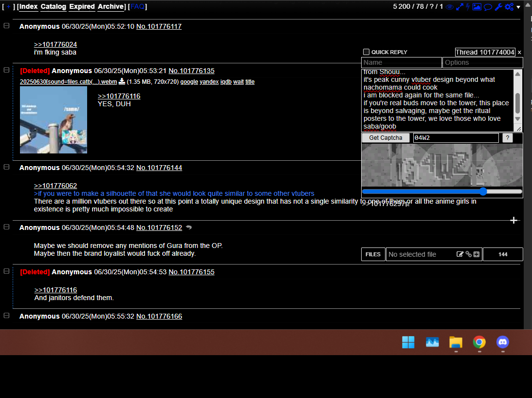This screenshot has height=398, width=532.
Task: Click post number No.101776166
Action: click(x=159, y=316)
